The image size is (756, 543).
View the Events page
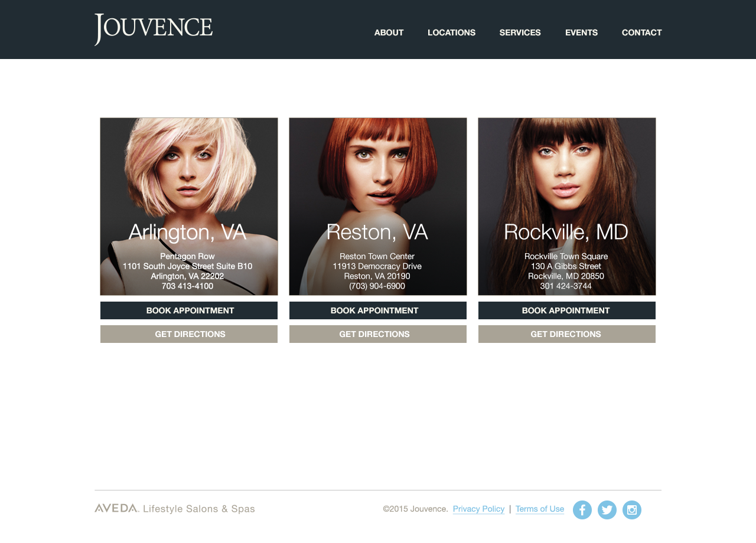tap(581, 32)
